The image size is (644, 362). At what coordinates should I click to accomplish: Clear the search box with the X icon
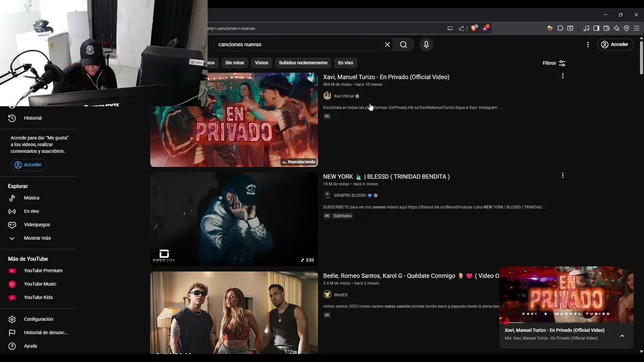387,44
